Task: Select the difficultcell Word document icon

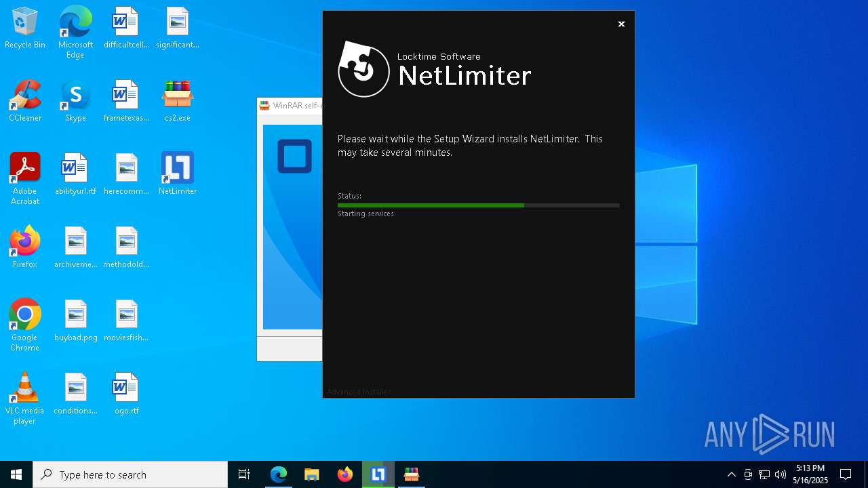Action: pos(126,28)
